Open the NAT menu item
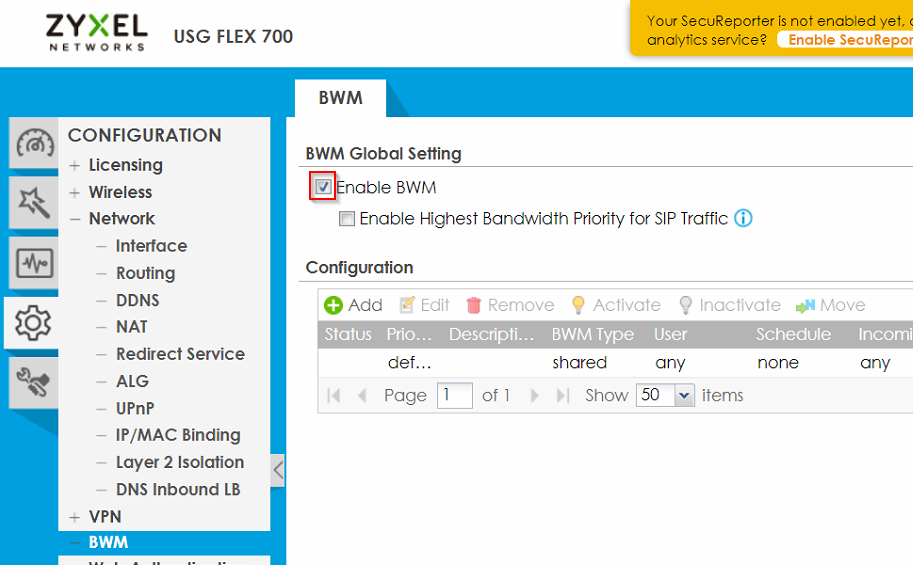Image resolution: width=913 pixels, height=565 pixels. tap(131, 327)
